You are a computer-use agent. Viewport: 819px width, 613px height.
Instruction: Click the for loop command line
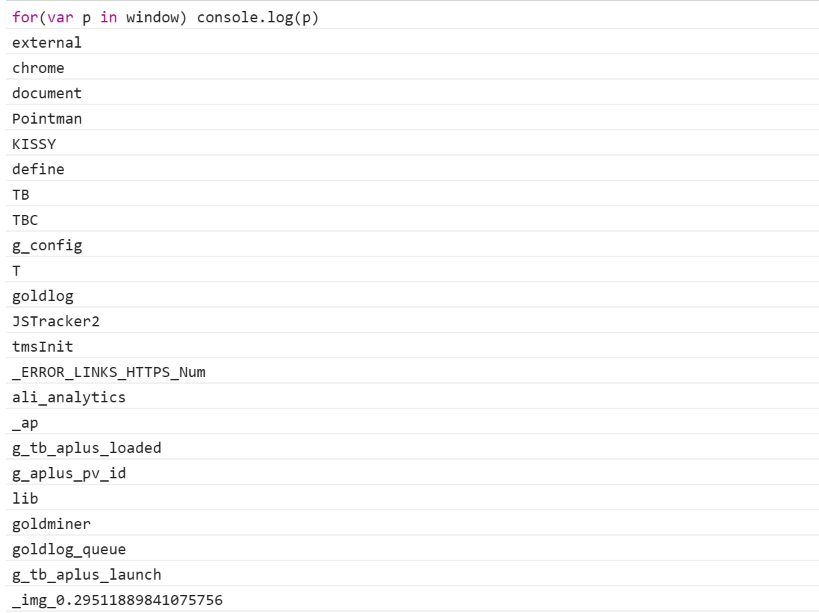point(412,17)
